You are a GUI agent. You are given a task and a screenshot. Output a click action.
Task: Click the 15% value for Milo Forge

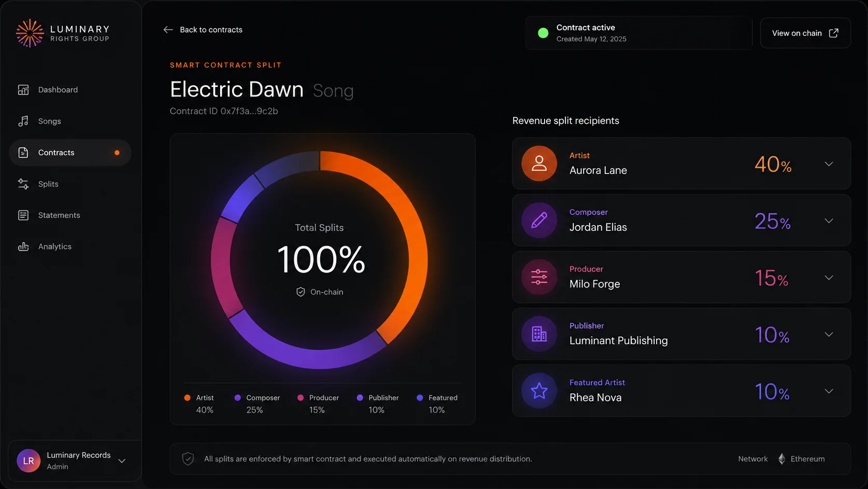pyautogui.click(x=771, y=278)
